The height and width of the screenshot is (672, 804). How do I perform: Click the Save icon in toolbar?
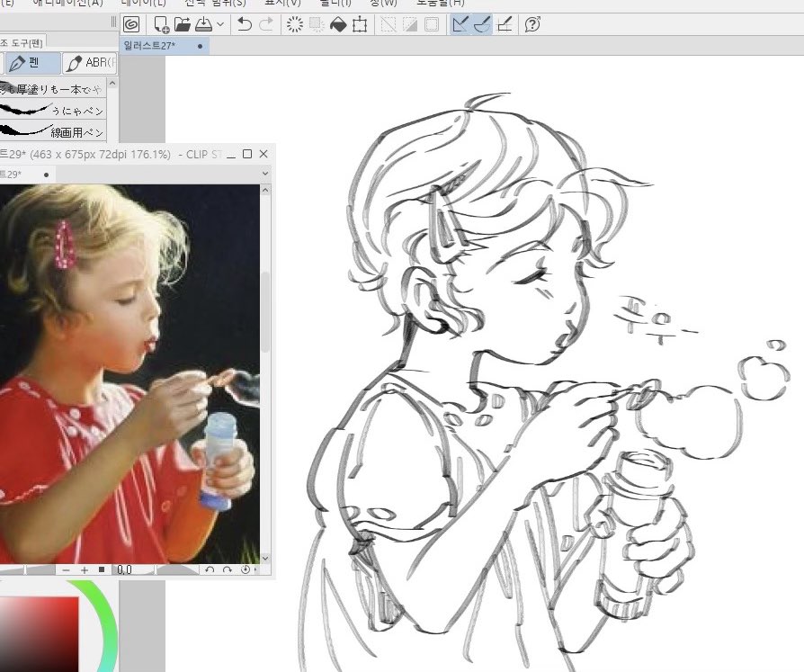203,24
